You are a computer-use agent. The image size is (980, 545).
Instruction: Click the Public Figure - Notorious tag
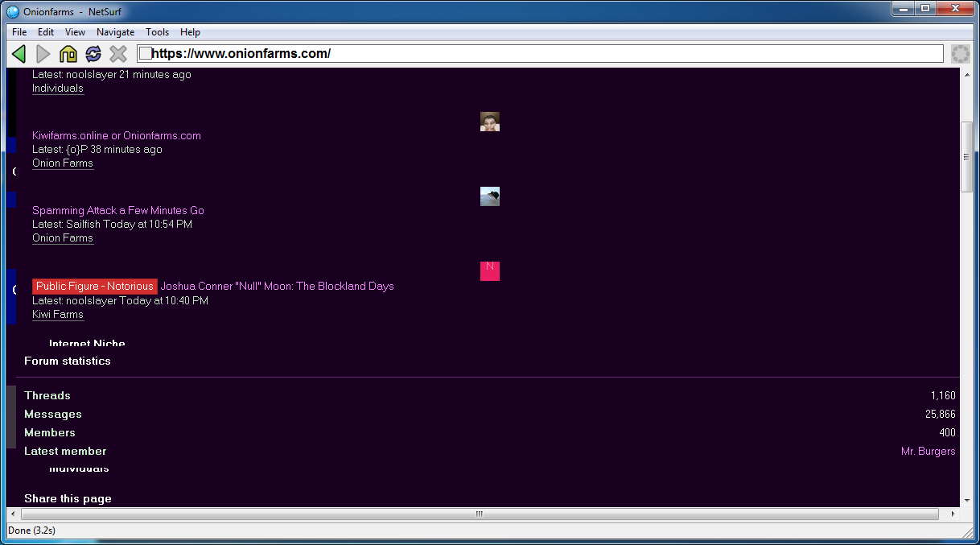pos(94,287)
